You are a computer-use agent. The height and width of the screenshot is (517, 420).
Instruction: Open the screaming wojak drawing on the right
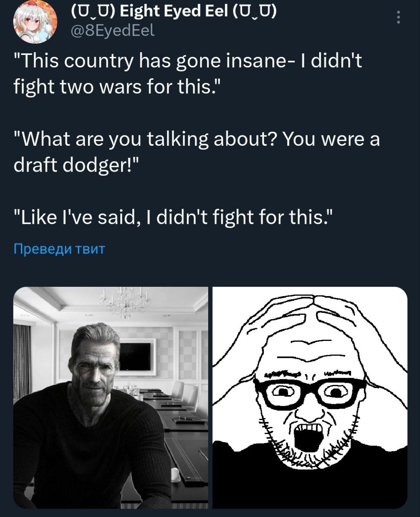click(309, 397)
